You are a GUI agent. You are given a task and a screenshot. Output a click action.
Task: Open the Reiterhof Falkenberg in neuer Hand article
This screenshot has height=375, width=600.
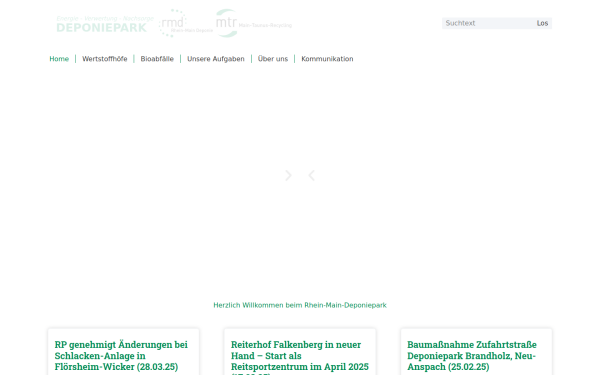[300, 357]
